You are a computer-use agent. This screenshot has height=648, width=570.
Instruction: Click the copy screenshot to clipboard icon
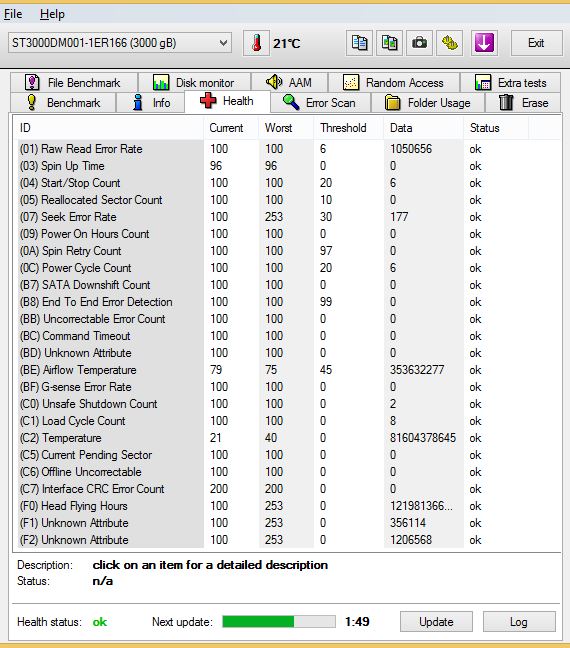389,43
